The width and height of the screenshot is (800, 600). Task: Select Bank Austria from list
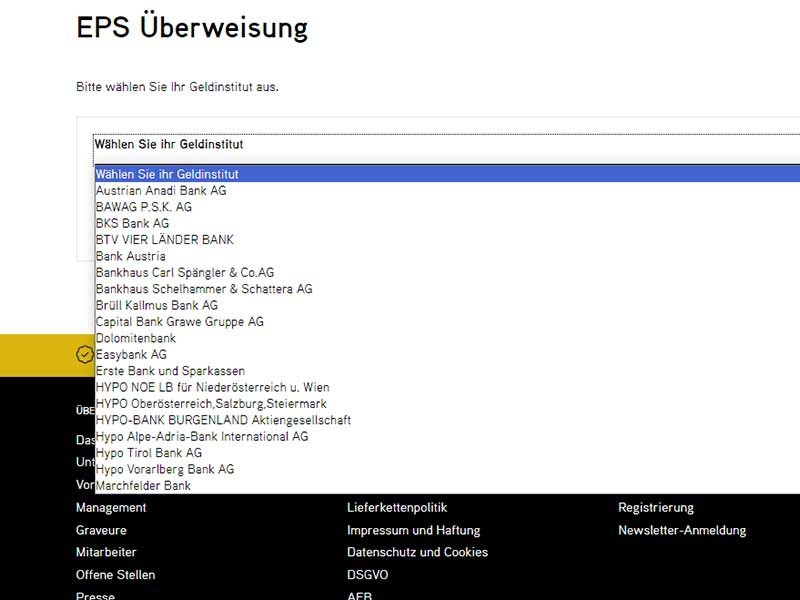tap(447, 256)
